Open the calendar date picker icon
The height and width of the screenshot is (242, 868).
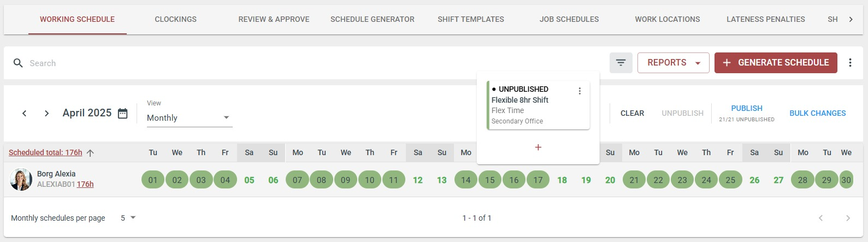click(123, 113)
